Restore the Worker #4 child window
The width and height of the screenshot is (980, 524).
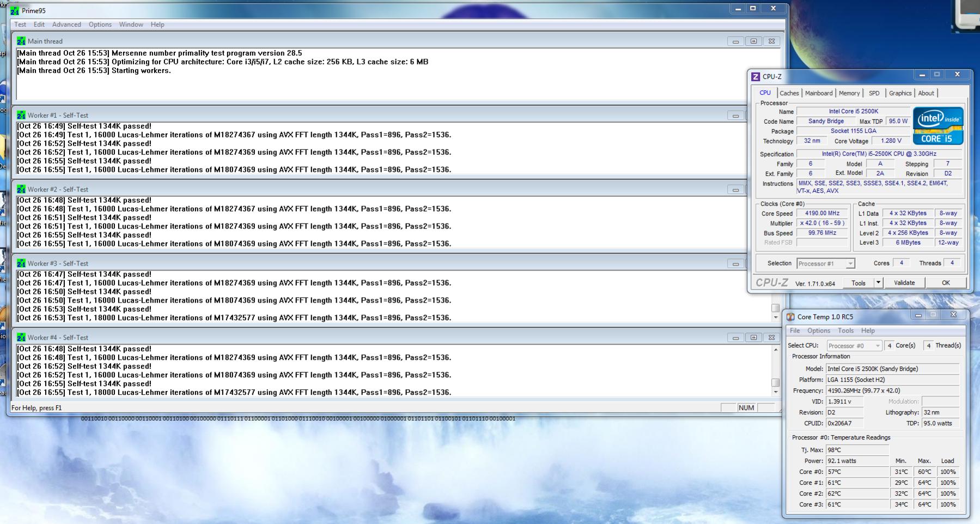pos(754,338)
